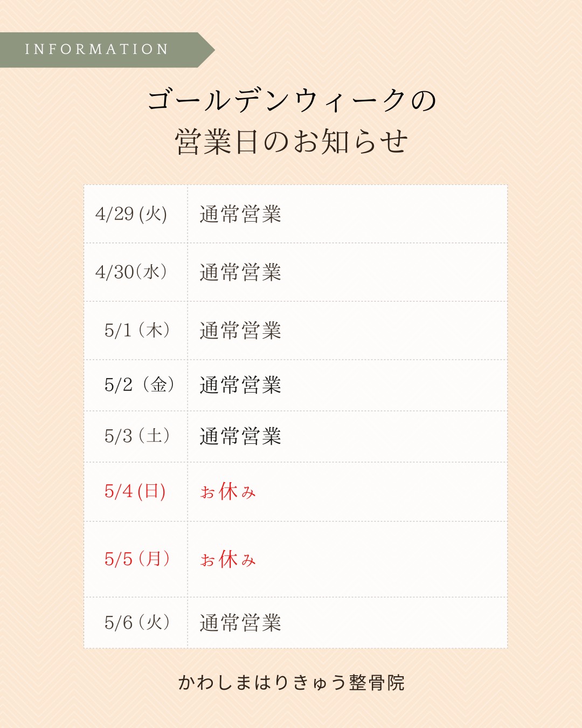Click the INFORMATION banner label

(x=97, y=50)
